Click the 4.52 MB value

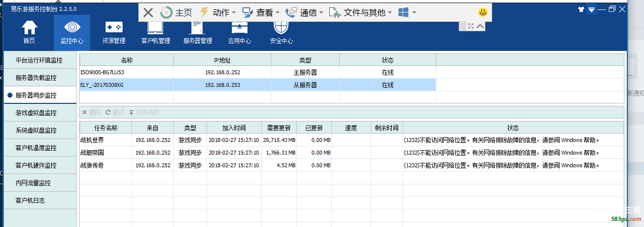286,165
